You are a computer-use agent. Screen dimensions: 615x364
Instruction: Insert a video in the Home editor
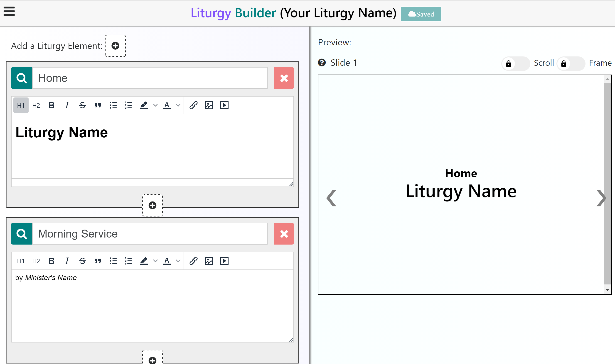(224, 105)
